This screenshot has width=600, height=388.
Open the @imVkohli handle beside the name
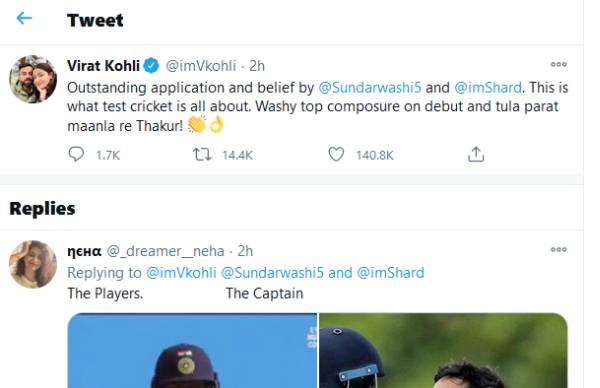tap(201, 66)
